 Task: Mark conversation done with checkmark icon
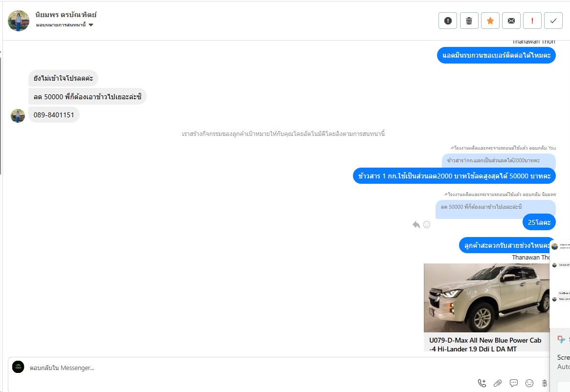pyautogui.click(x=553, y=21)
